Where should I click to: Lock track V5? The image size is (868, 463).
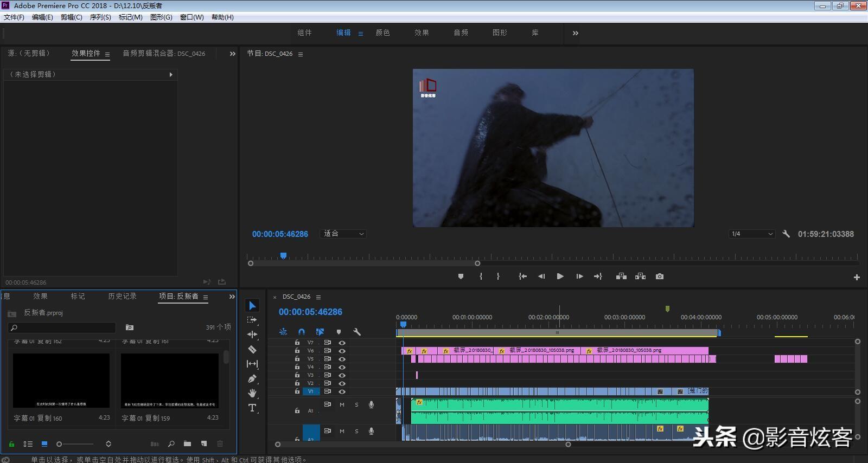(x=297, y=359)
